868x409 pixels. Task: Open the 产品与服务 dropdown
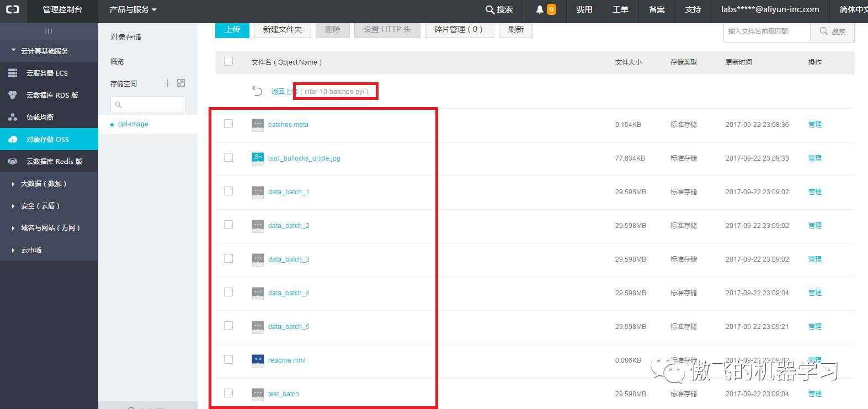click(x=133, y=9)
